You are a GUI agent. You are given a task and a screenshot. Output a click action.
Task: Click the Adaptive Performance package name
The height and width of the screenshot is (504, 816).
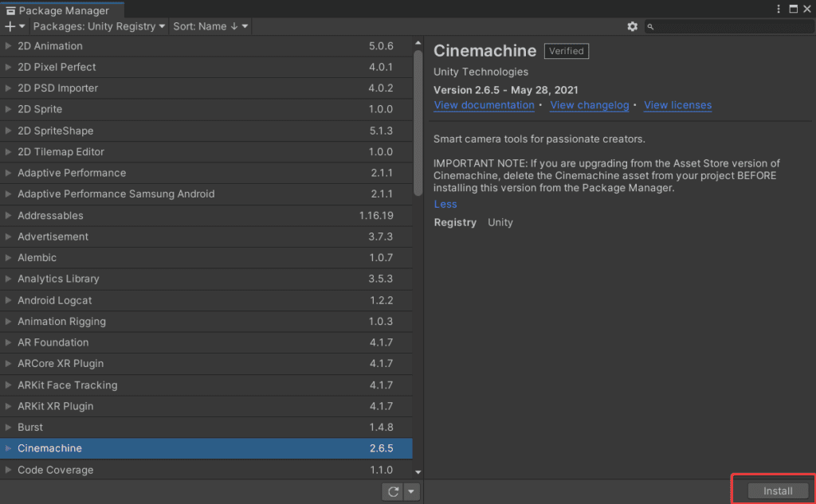[x=72, y=173]
